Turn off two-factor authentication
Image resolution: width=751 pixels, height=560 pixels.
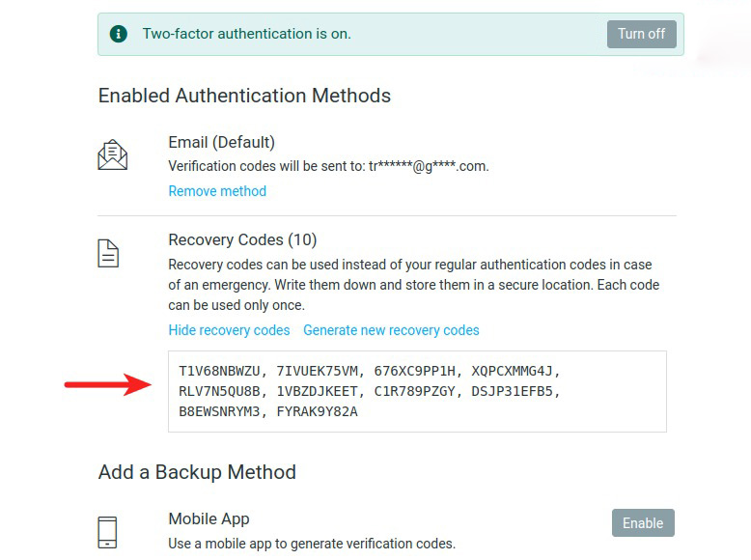pos(641,34)
